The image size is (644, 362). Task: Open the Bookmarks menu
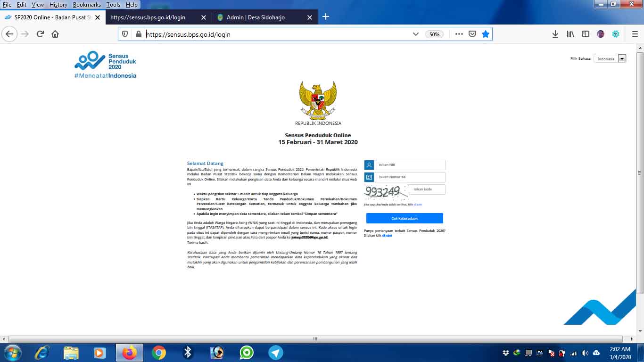pyautogui.click(x=87, y=4)
